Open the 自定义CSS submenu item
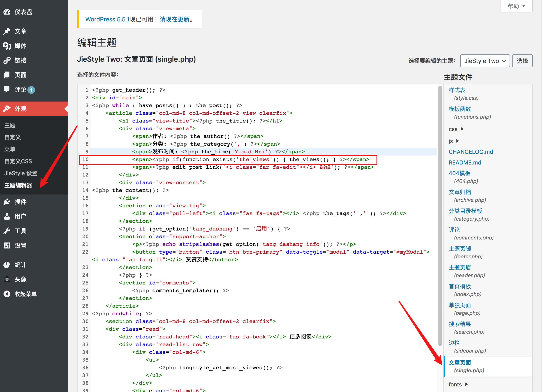This screenshot has height=392, width=543. (18, 161)
